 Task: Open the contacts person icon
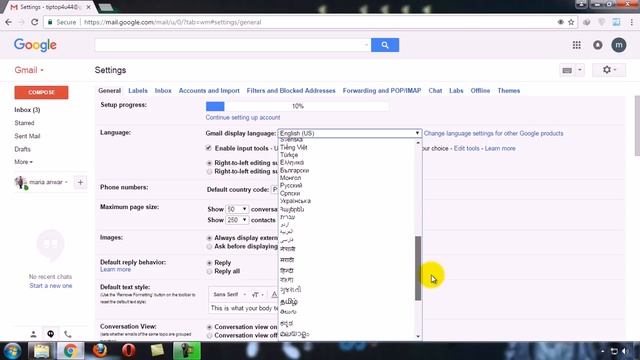(33, 334)
